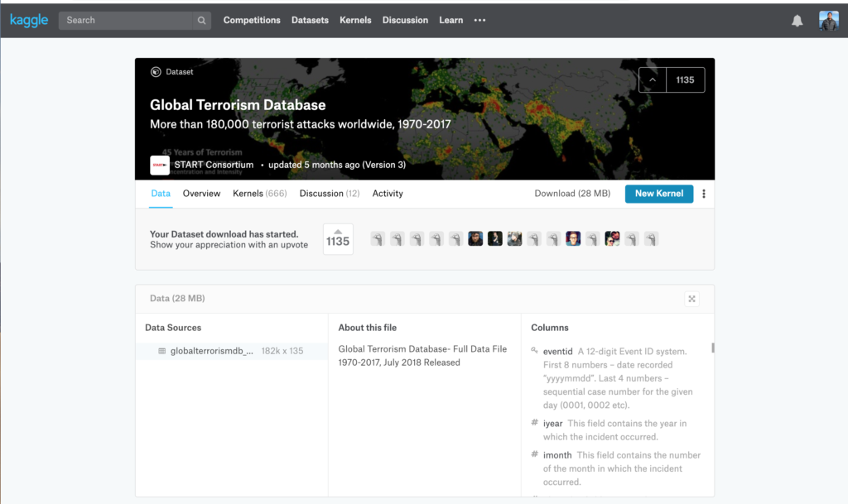Click the Kaggle logo
848x504 pixels.
[x=29, y=21]
